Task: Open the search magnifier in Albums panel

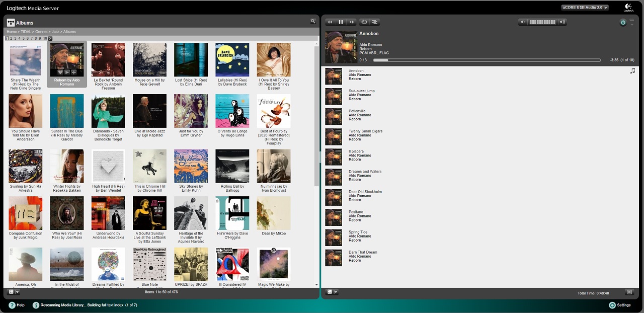Action: coord(313,22)
